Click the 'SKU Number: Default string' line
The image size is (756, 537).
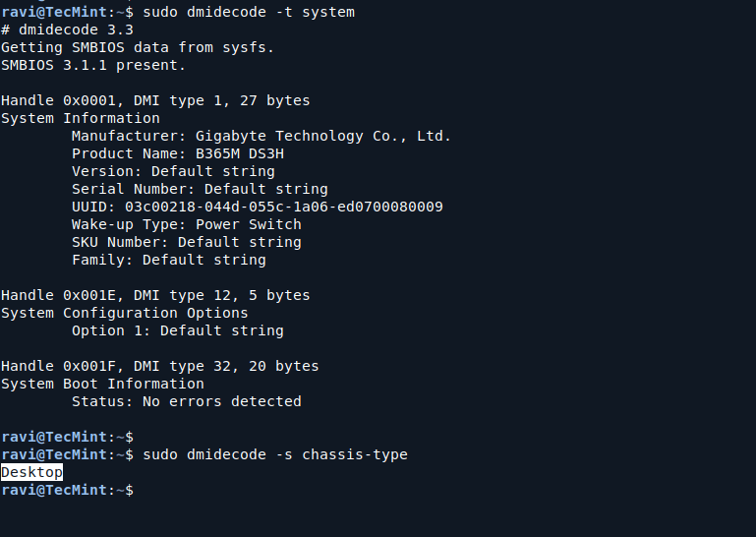pos(187,242)
